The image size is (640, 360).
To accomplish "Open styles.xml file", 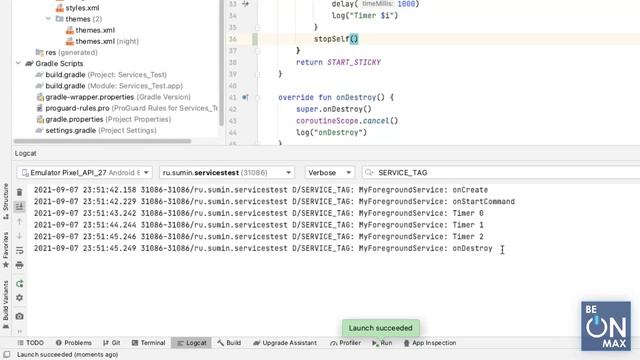I will coord(78,8).
